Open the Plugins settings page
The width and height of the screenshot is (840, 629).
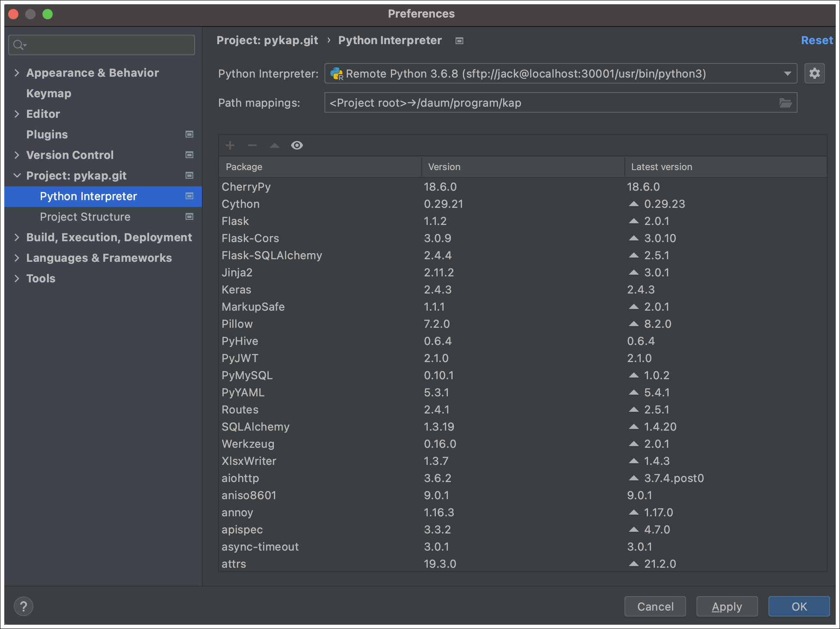tap(47, 135)
